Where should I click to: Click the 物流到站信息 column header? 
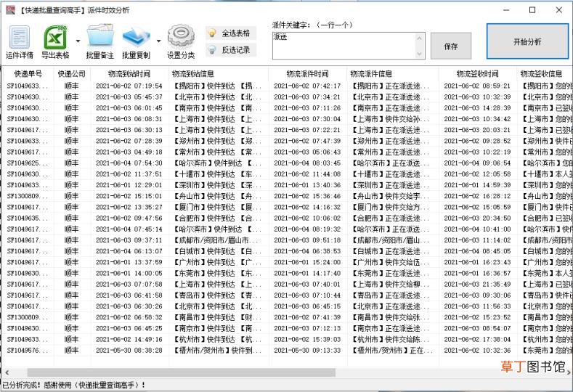pos(218,74)
